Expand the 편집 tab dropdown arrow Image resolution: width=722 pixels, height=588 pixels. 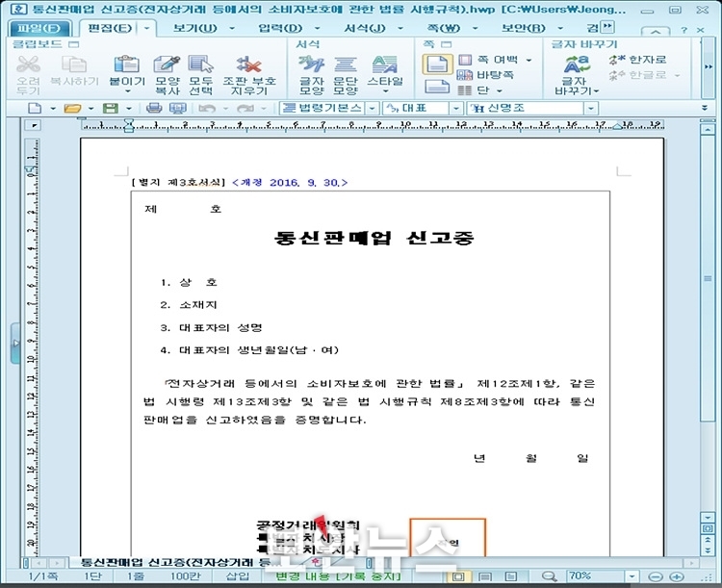point(147,29)
